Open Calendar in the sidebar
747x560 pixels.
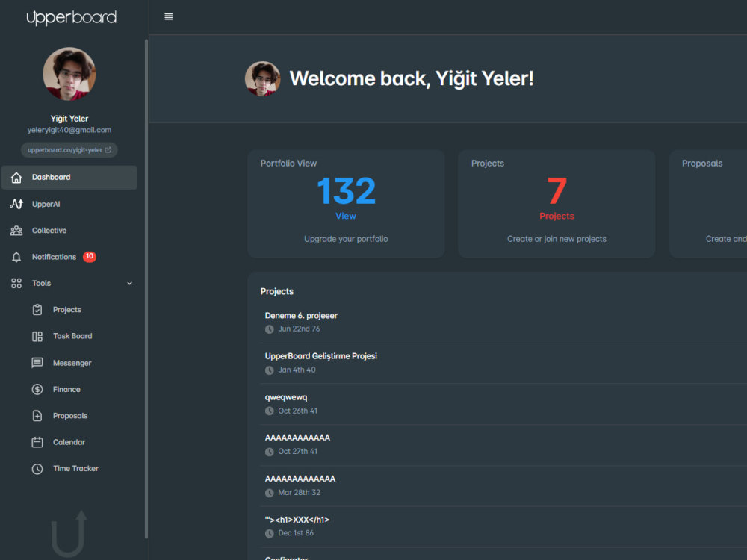69,442
